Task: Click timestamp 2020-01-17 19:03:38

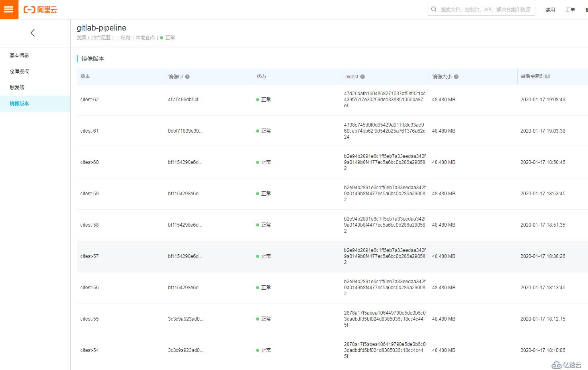Action: click(x=543, y=131)
